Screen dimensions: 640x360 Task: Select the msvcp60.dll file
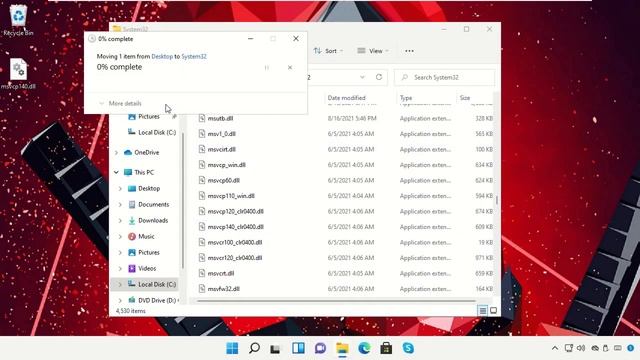click(x=223, y=180)
